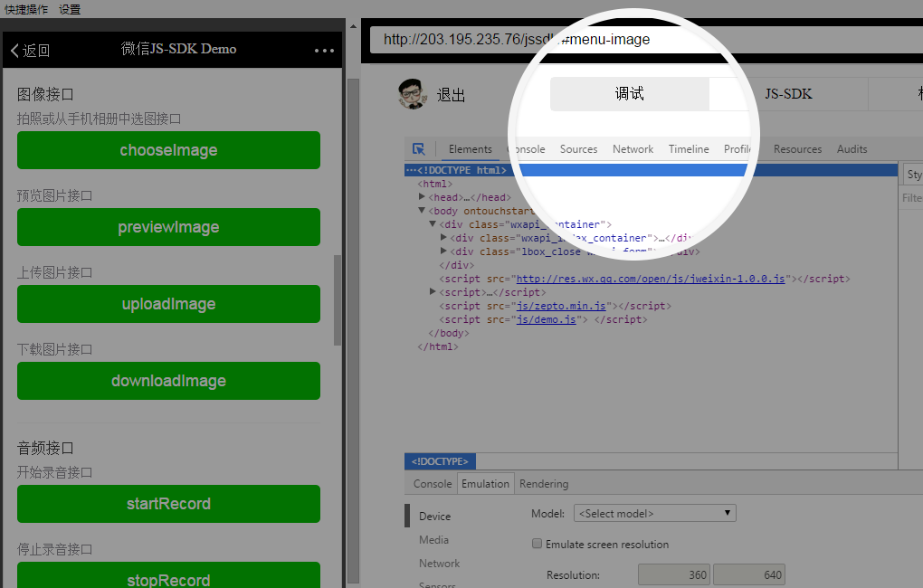This screenshot has width=923, height=588.
Task: Tap the previewImage button
Action: tap(168, 227)
